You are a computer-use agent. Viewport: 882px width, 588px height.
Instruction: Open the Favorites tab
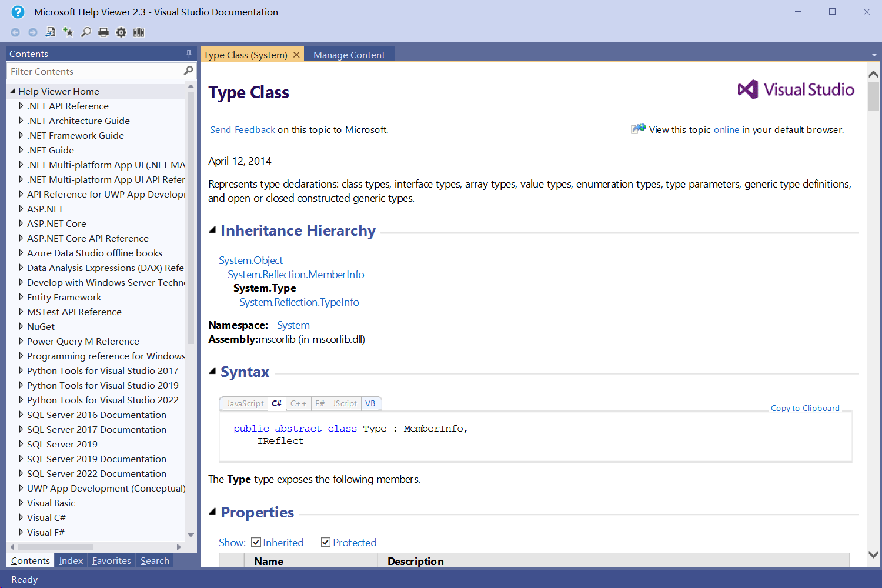pyautogui.click(x=112, y=560)
